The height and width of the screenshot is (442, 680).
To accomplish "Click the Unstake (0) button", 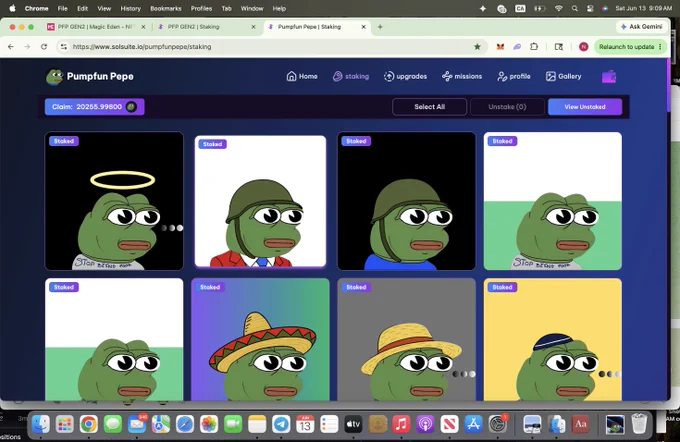I will [507, 107].
